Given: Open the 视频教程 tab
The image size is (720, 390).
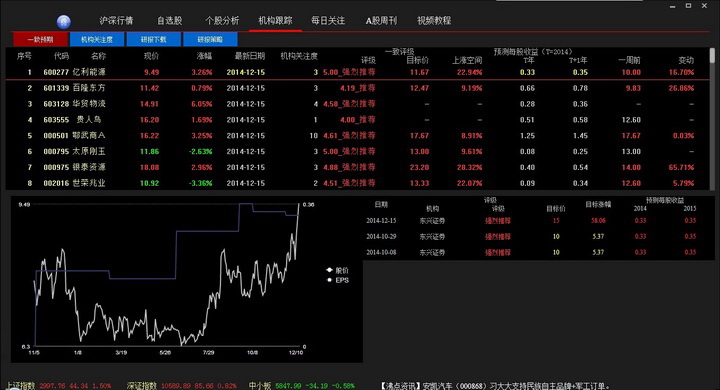Looking at the screenshot, I should [x=434, y=21].
